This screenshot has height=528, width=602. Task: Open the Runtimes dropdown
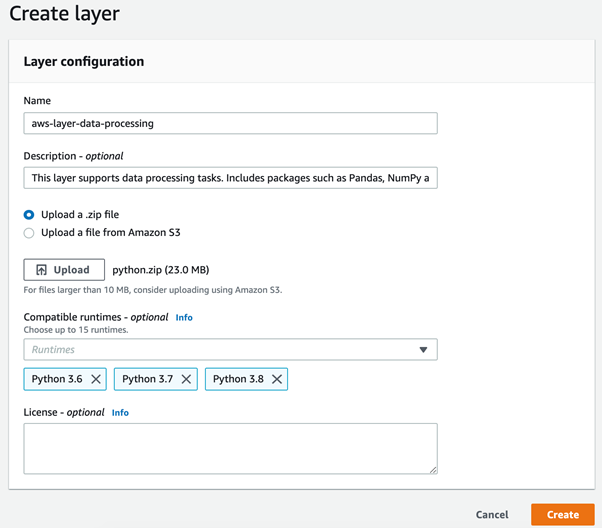coord(230,349)
